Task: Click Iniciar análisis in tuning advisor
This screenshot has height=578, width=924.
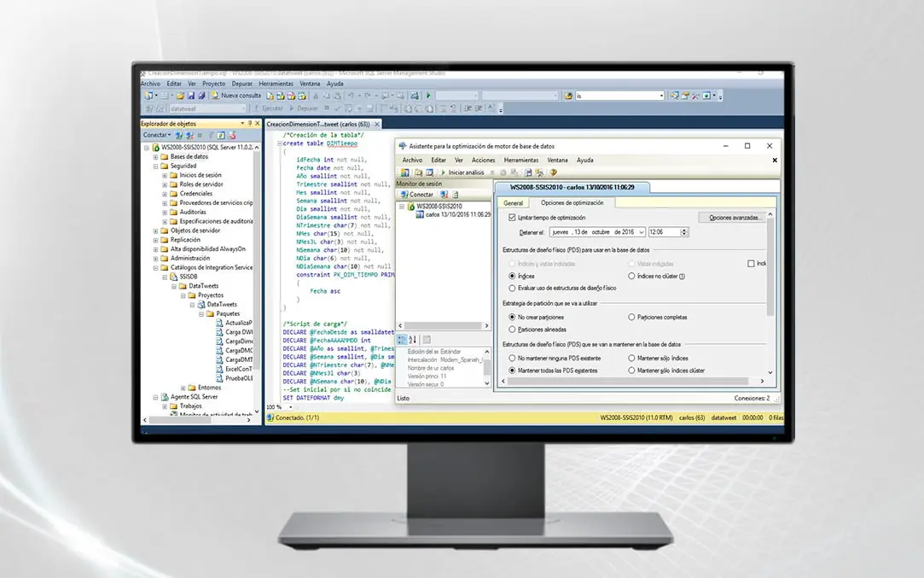Action: (462, 172)
